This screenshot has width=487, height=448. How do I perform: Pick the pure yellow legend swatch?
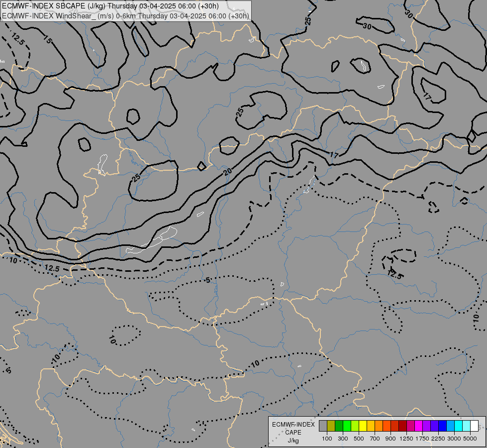click(x=363, y=426)
